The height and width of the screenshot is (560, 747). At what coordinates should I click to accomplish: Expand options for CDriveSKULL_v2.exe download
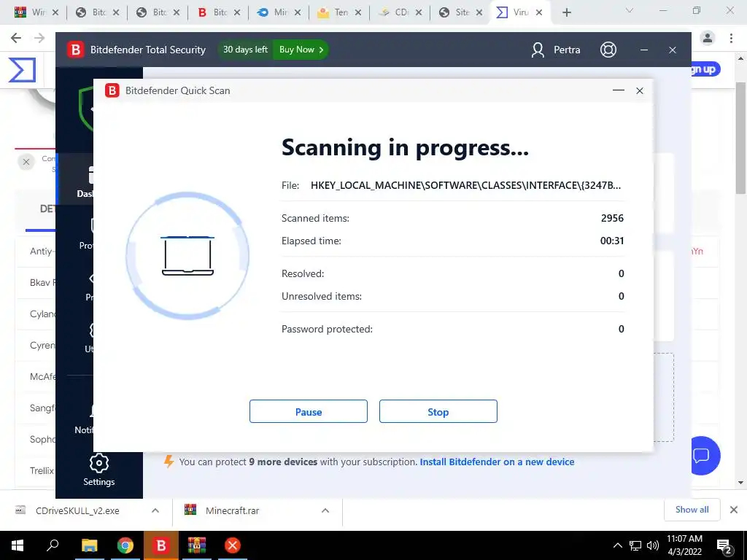tap(155, 510)
